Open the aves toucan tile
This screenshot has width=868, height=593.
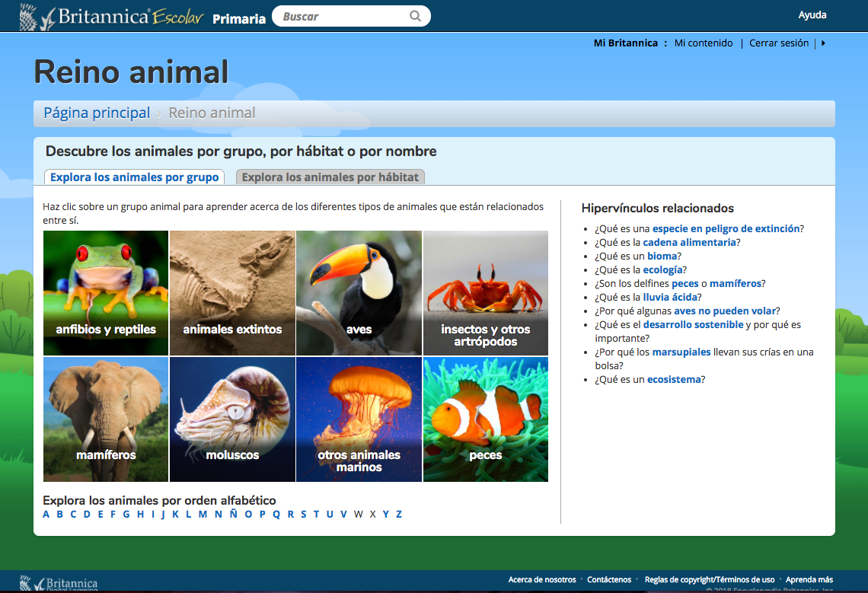coord(359,293)
